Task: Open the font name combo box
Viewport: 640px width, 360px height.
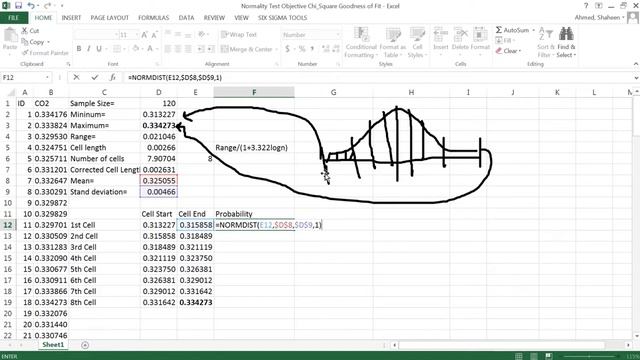Action: pyautogui.click(x=96, y=35)
